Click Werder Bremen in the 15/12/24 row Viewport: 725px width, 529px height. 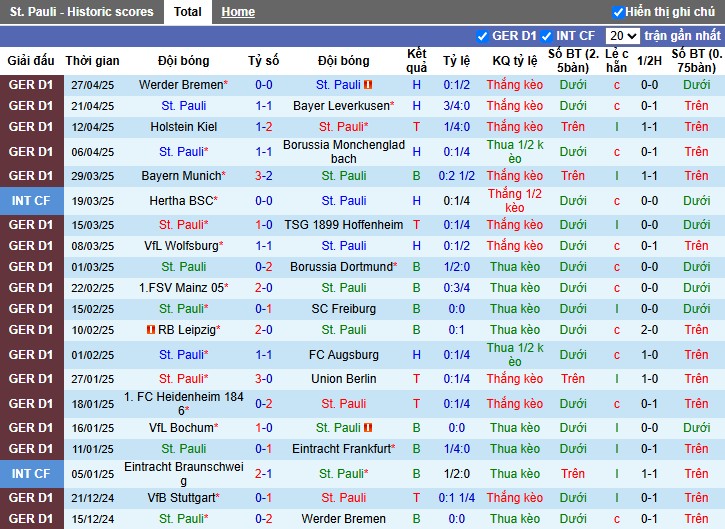344,519
